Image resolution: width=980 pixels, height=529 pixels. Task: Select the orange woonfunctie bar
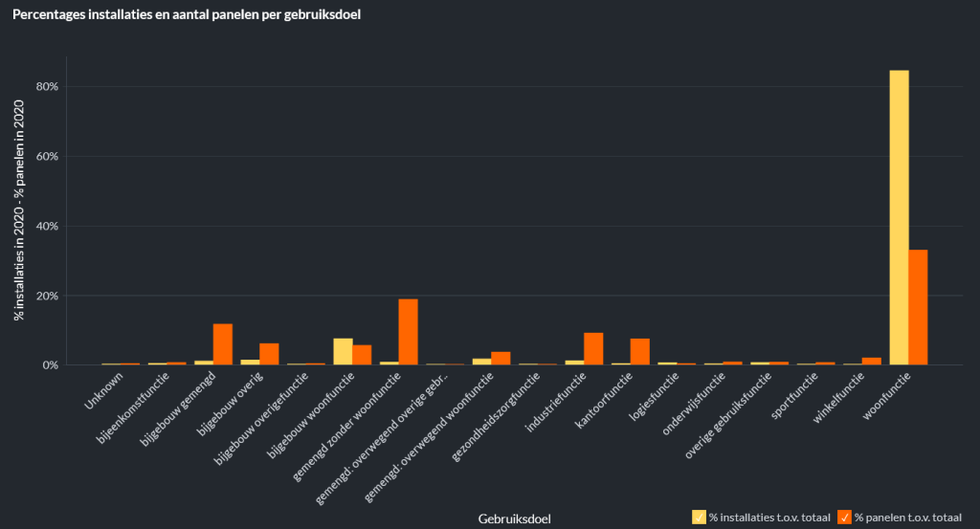coord(918,307)
